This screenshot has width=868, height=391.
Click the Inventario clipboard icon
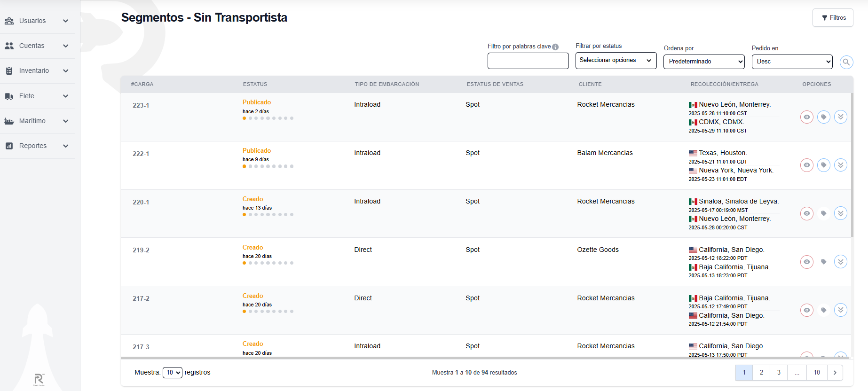pos(9,71)
